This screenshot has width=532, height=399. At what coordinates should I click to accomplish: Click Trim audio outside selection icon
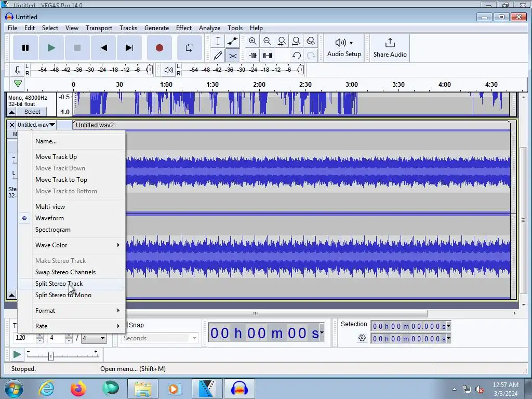tap(253, 56)
